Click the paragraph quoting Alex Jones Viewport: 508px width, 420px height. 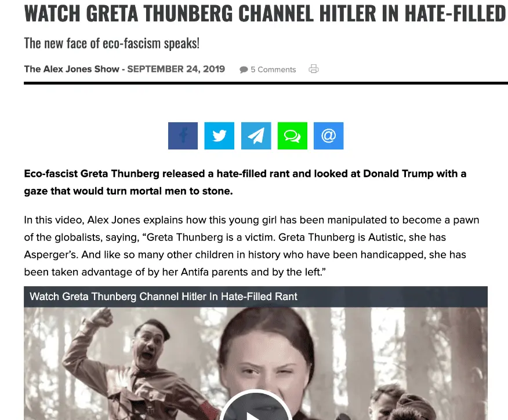[252, 246]
